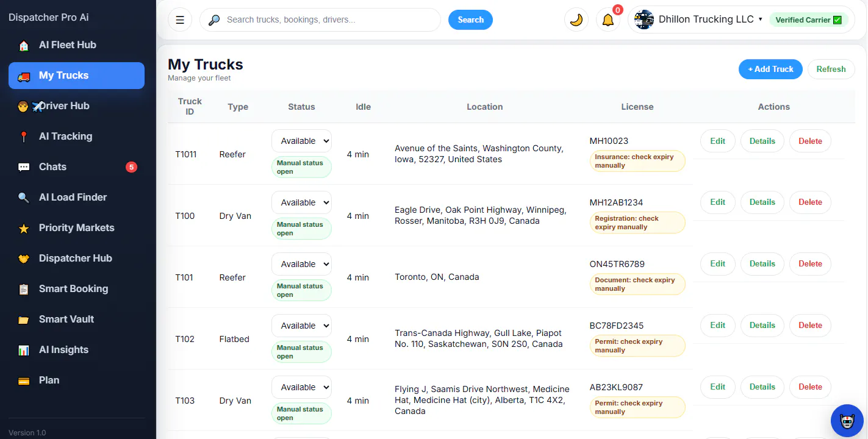
Task: Expand Dhillon Trucking LLC account dropdown
Action: click(x=711, y=20)
